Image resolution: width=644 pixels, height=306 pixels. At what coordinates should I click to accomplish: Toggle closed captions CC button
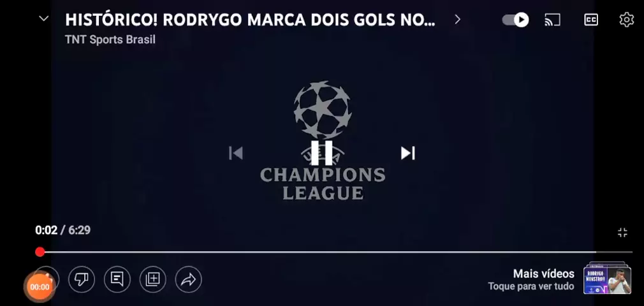591,19
